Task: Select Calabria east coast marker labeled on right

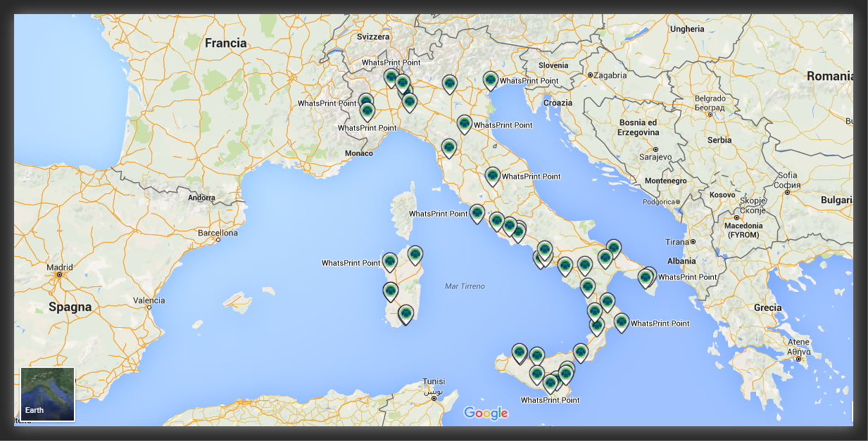Action: (621, 324)
